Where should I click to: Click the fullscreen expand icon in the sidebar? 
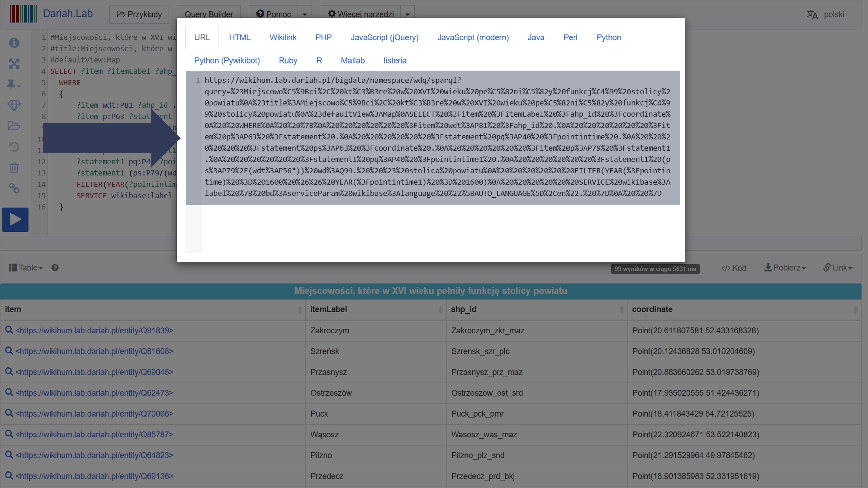[14, 64]
